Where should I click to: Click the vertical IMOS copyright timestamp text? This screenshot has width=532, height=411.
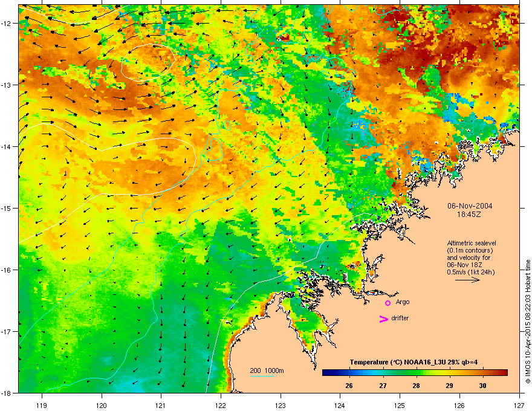[528, 322]
